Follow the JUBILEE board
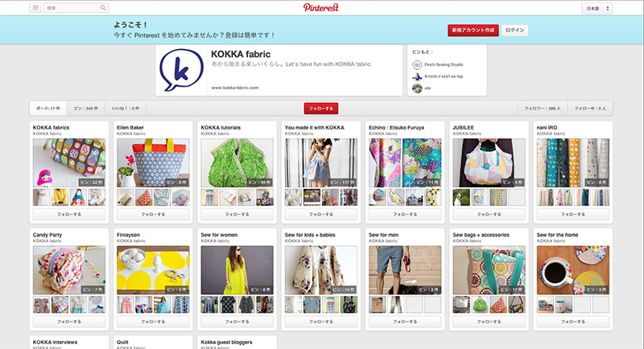 click(489, 214)
